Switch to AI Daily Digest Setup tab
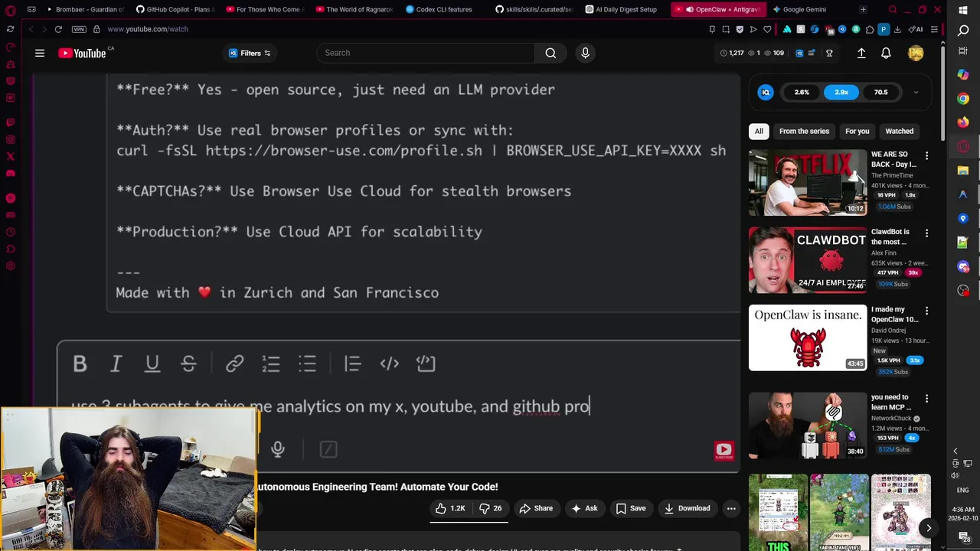This screenshot has width=980, height=551. [622, 9]
